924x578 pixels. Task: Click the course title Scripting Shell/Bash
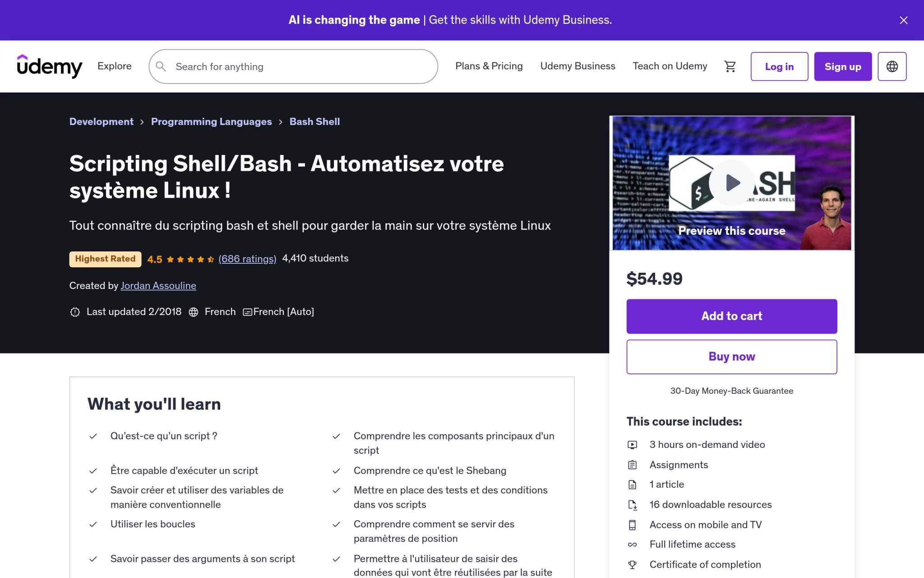coord(286,177)
